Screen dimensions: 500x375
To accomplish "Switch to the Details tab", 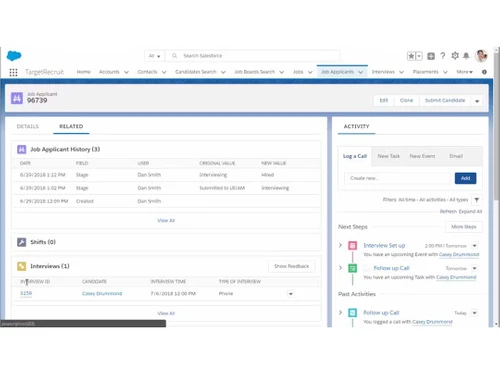I will pyautogui.click(x=28, y=126).
